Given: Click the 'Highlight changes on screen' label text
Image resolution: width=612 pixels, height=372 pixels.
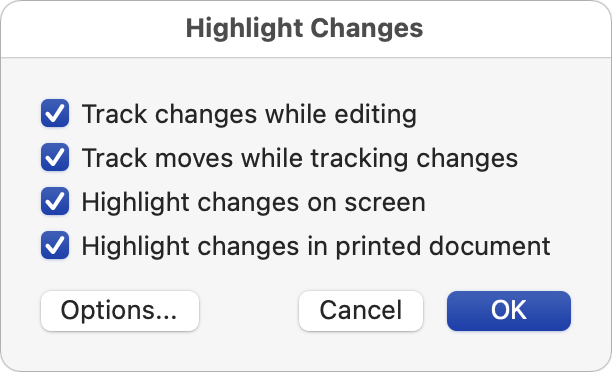Looking at the screenshot, I should coord(253,203).
